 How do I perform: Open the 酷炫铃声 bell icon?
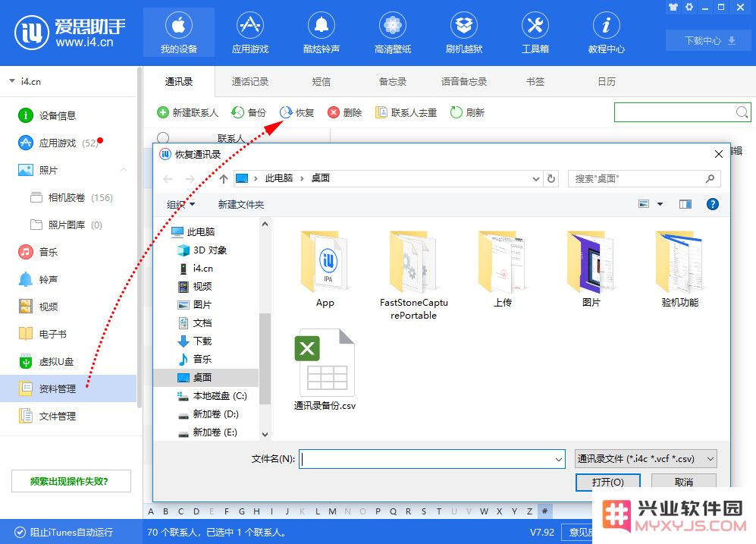pos(321,33)
